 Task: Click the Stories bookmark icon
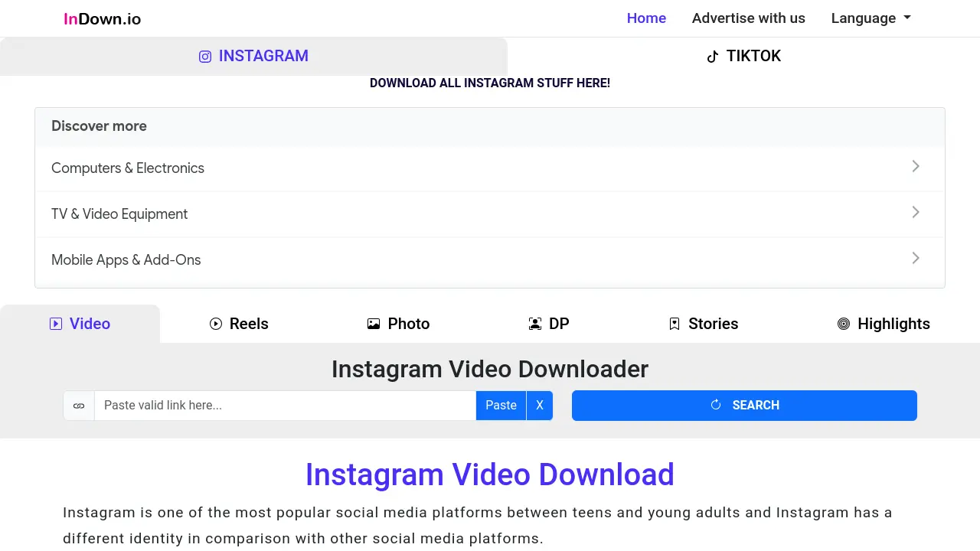point(675,324)
